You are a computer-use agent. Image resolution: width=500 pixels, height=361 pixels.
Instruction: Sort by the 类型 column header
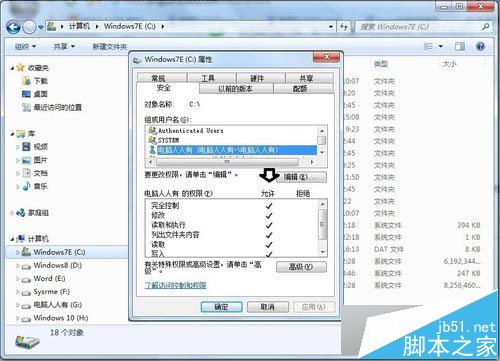coord(381,64)
